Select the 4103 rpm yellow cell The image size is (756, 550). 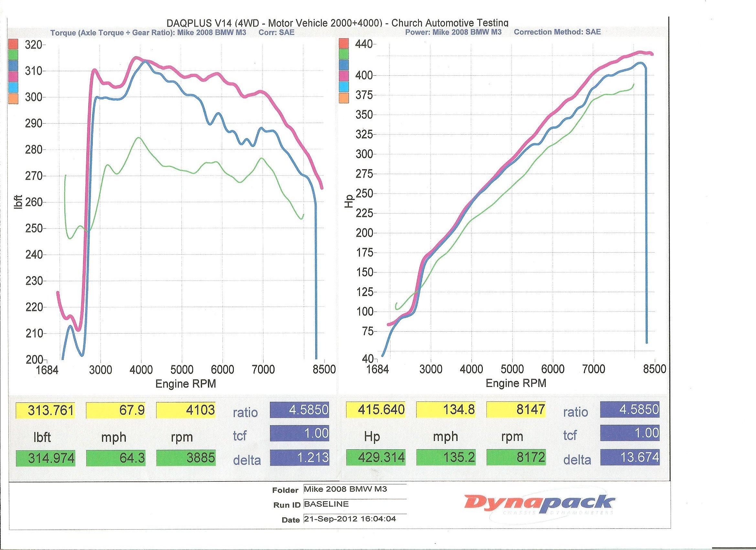[186, 410]
